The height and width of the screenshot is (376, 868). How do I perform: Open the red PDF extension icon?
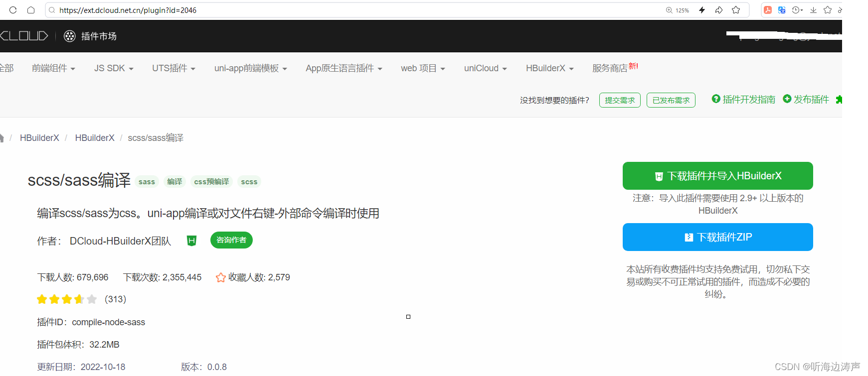coord(768,10)
